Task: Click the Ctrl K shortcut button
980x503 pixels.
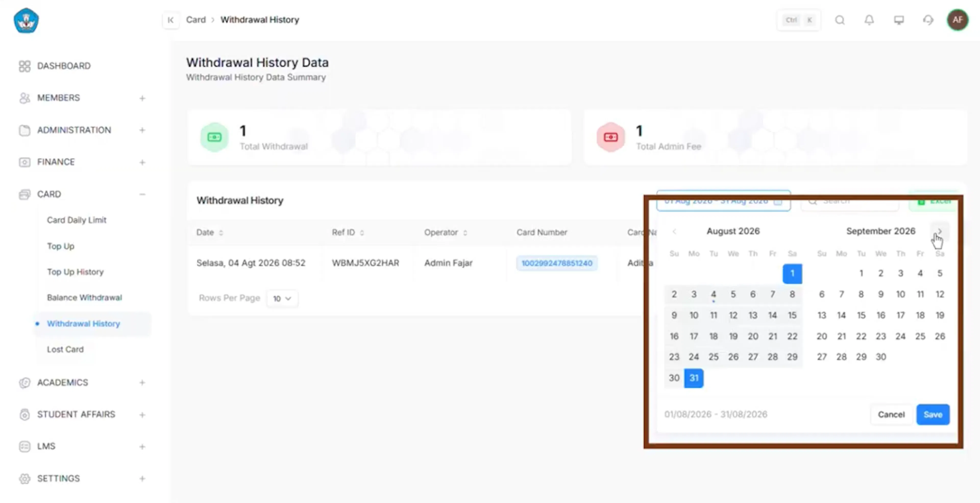Action: coord(799,20)
